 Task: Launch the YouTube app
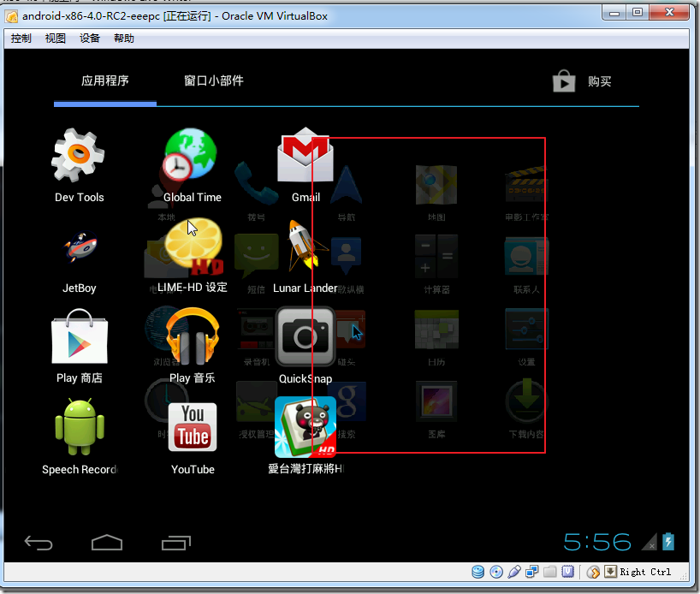193,427
